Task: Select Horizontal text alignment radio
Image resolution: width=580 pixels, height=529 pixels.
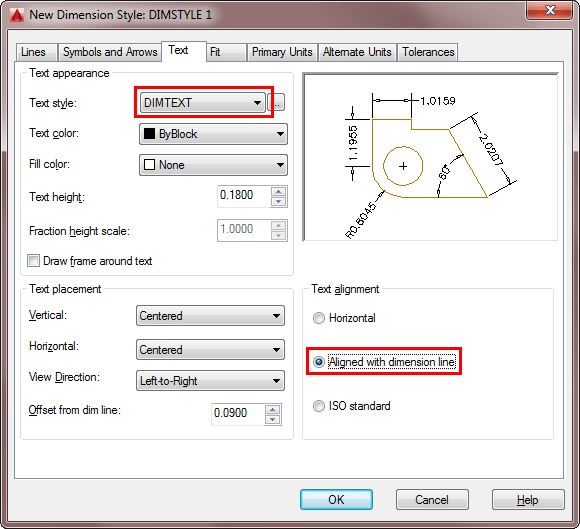Action: click(x=319, y=318)
